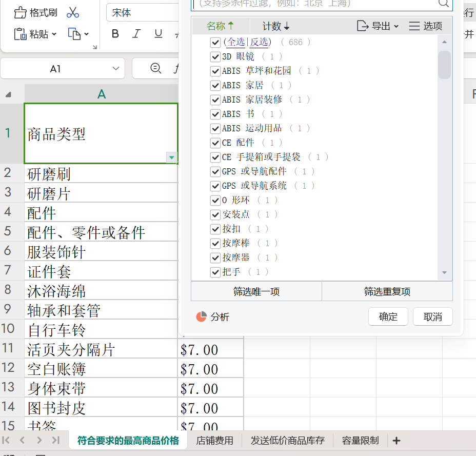Cancel the filter with 取消
Image resolution: width=476 pixels, height=456 pixels.
pos(432,316)
